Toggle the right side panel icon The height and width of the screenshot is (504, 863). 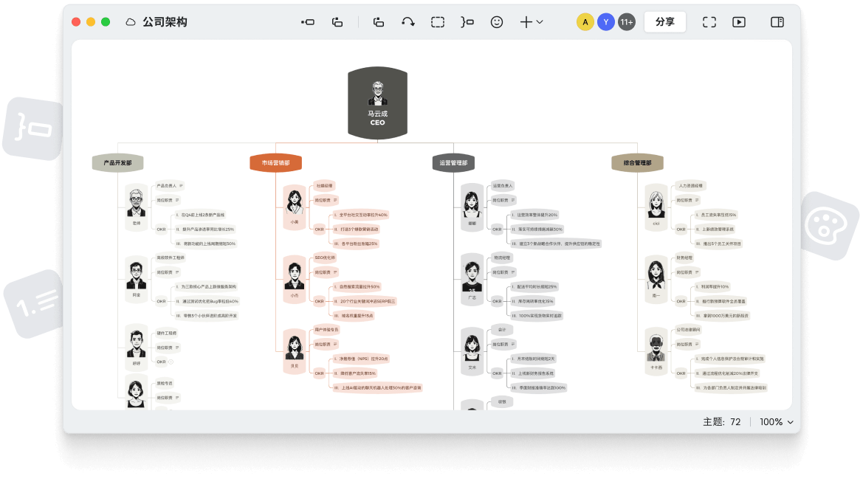click(777, 21)
